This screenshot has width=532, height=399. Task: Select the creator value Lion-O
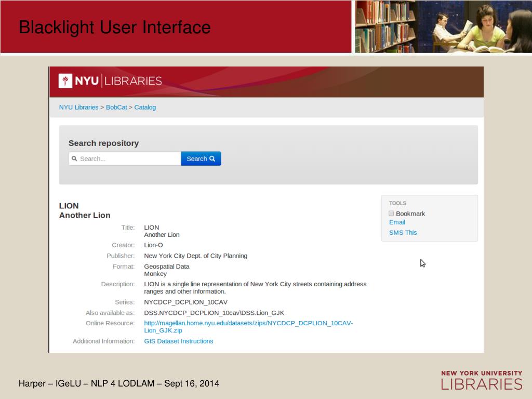153,245
